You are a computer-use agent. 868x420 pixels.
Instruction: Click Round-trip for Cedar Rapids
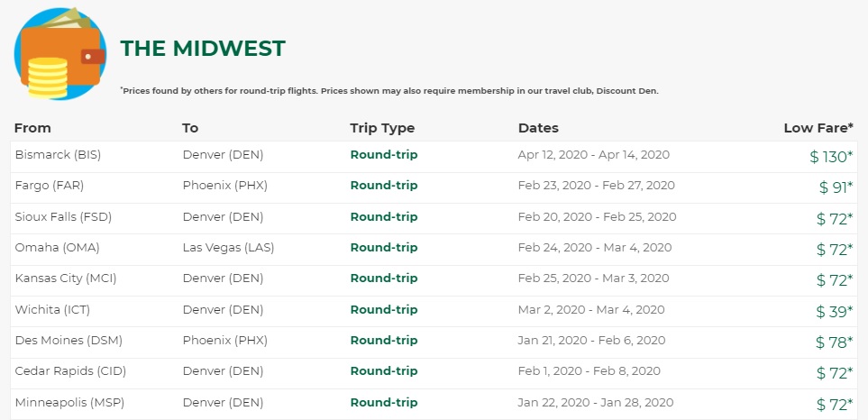coord(384,371)
